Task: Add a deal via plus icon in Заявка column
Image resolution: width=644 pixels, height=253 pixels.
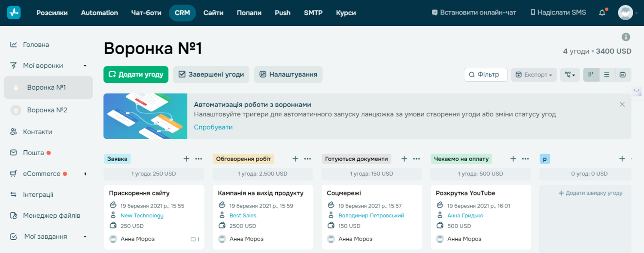Action: (186, 159)
